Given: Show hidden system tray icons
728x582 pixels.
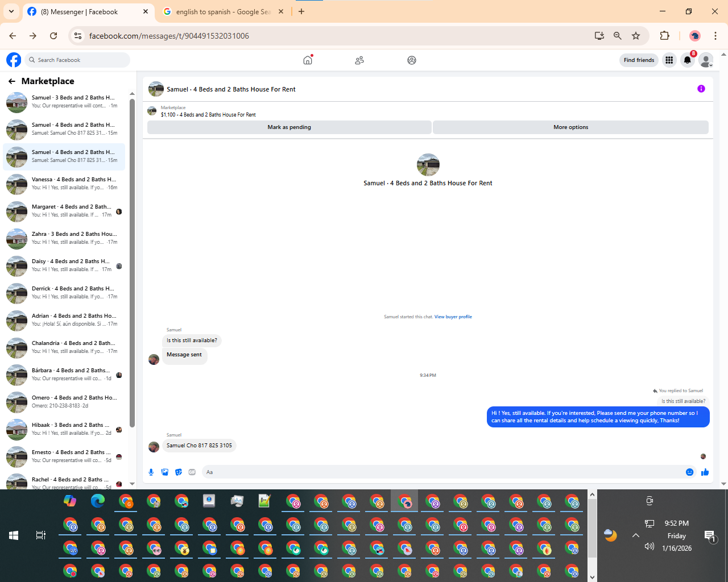Looking at the screenshot, I should tap(636, 535).
